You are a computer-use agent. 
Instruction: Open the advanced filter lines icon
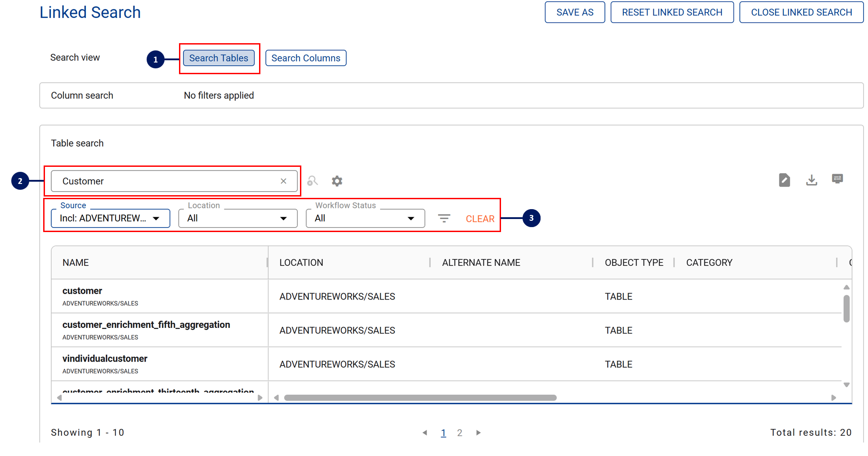point(444,219)
